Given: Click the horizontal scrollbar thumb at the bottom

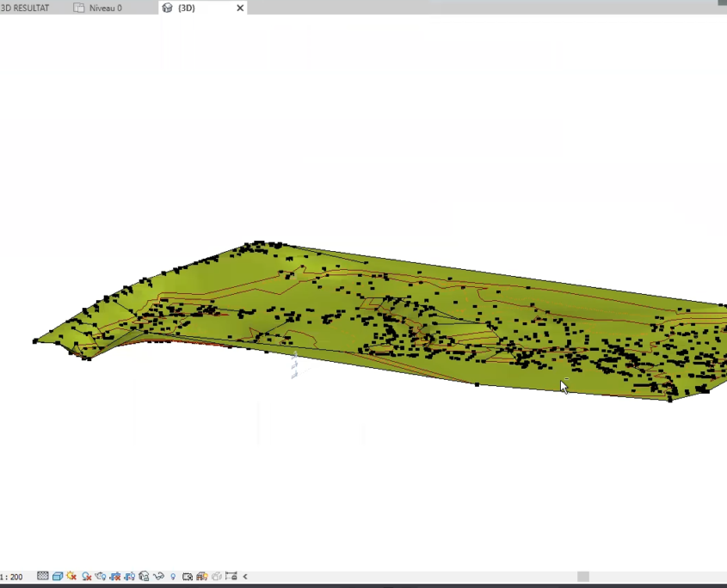Looking at the screenshot, I should click(x=583, y=577).
